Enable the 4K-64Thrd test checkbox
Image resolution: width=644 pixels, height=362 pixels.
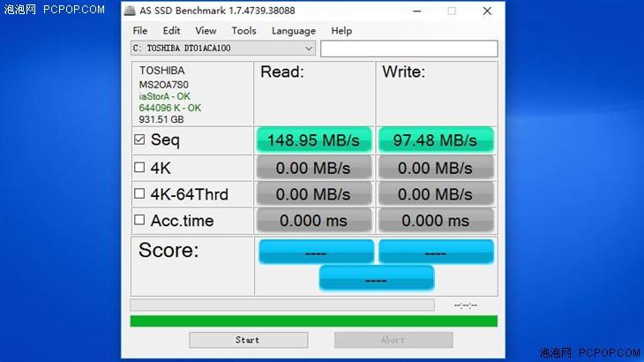(x=139, y=193)
